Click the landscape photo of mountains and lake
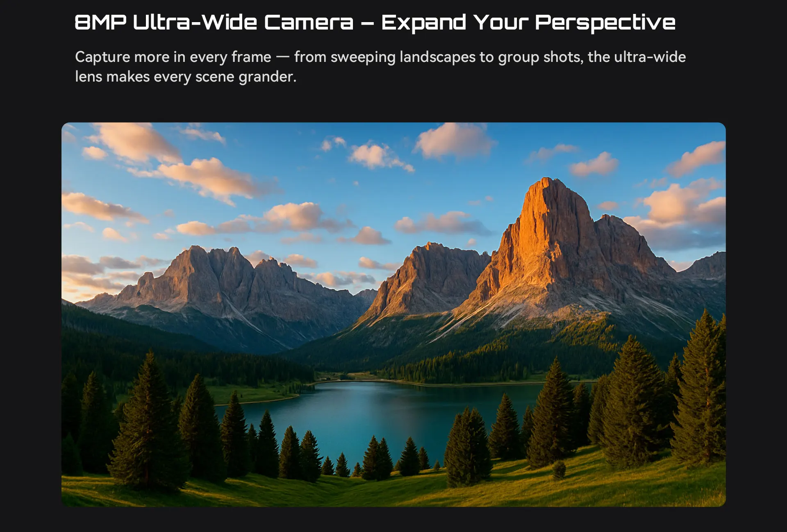The height and width of the screenshot is (532, 787). click(393, 314)
